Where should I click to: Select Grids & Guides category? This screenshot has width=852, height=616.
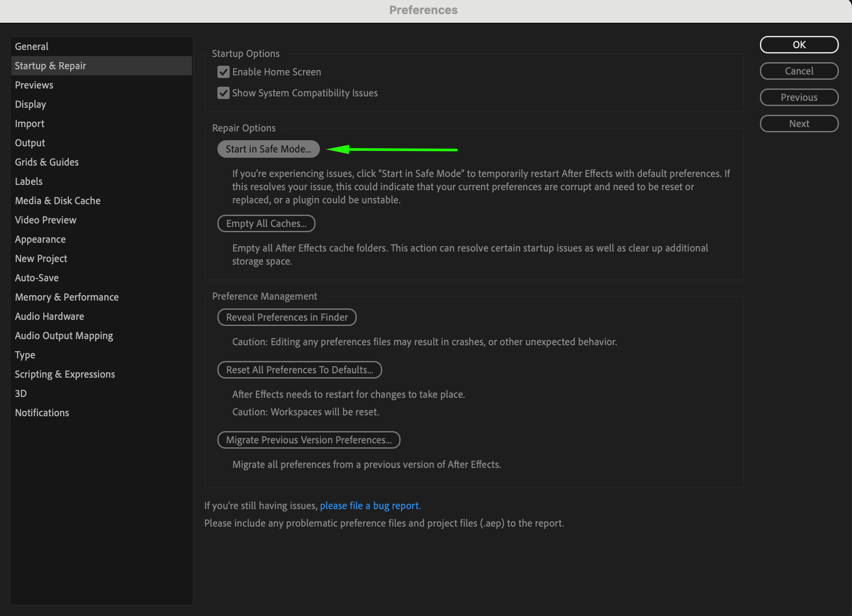click(46, 162)
